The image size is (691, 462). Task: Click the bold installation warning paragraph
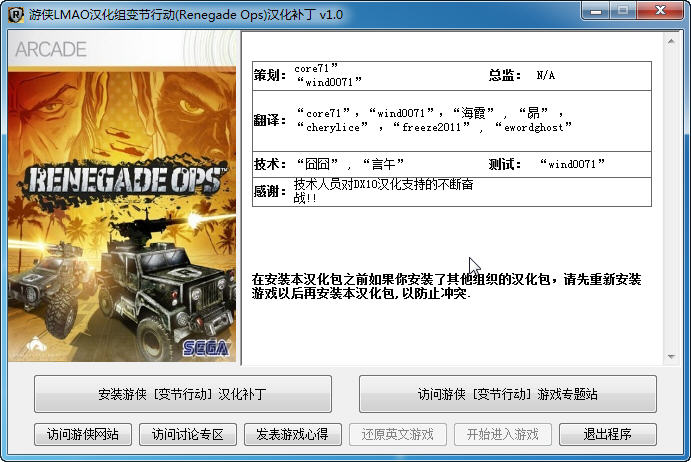[x=446, y=286]
